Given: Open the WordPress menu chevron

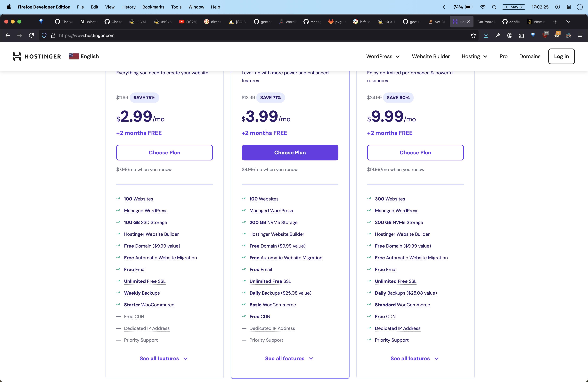Looking at the screenshot, I should point(398,56).
